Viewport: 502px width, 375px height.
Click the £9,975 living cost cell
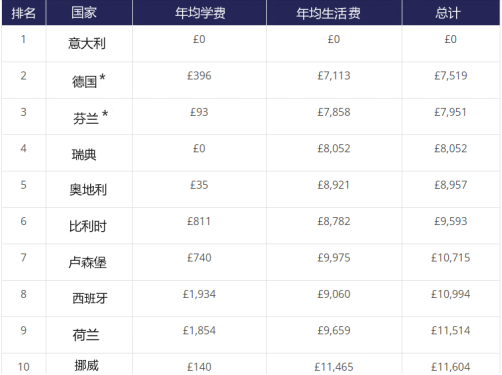pos(334,258)
